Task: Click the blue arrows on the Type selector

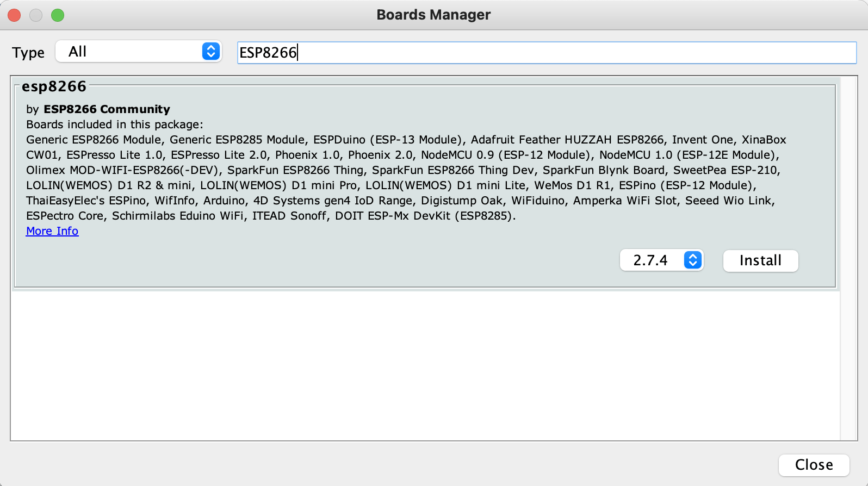Action: pyautogui.click(x=211, y=52)
